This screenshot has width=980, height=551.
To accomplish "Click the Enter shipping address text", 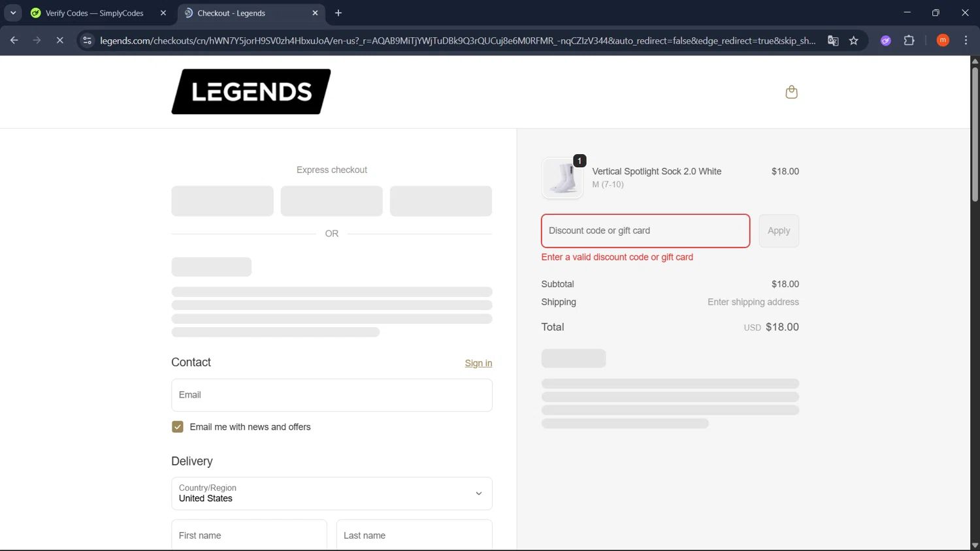I will click(x=753, y=302).
